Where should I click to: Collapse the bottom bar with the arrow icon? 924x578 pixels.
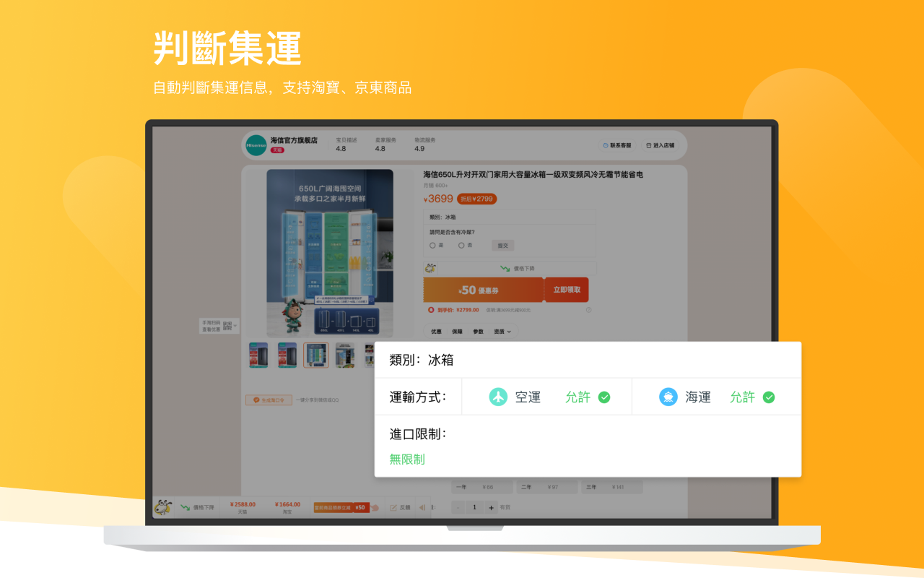422,507
